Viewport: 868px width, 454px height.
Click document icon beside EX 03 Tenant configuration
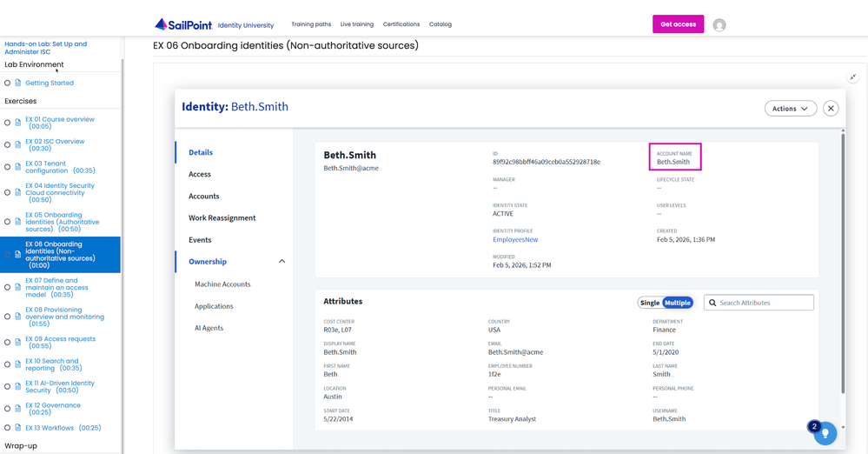pos(17,167)
